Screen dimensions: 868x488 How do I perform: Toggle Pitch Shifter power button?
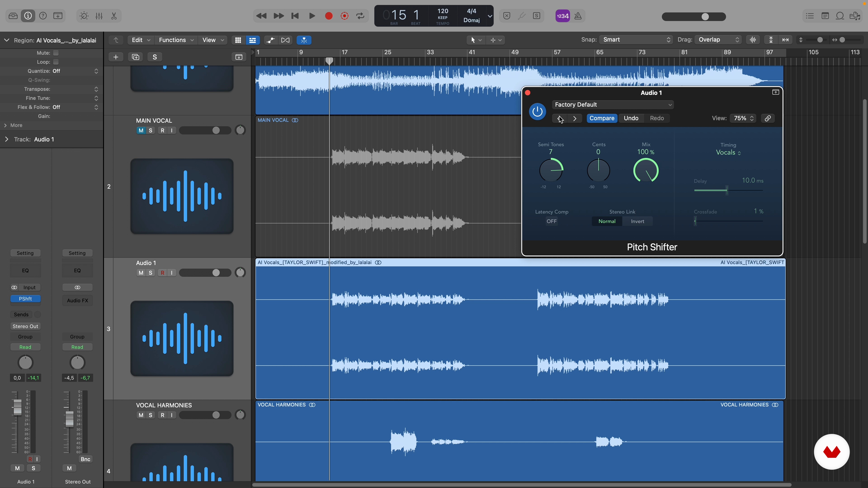[538, 111]
